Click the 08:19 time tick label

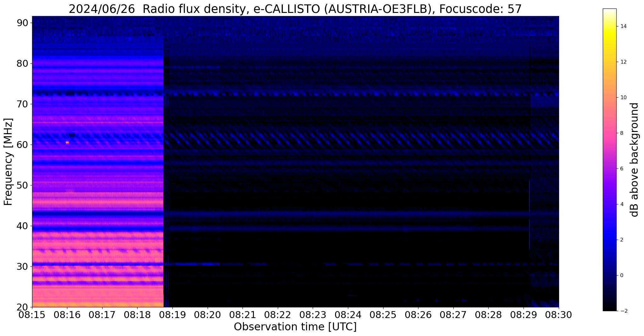(x=172, y=315)
